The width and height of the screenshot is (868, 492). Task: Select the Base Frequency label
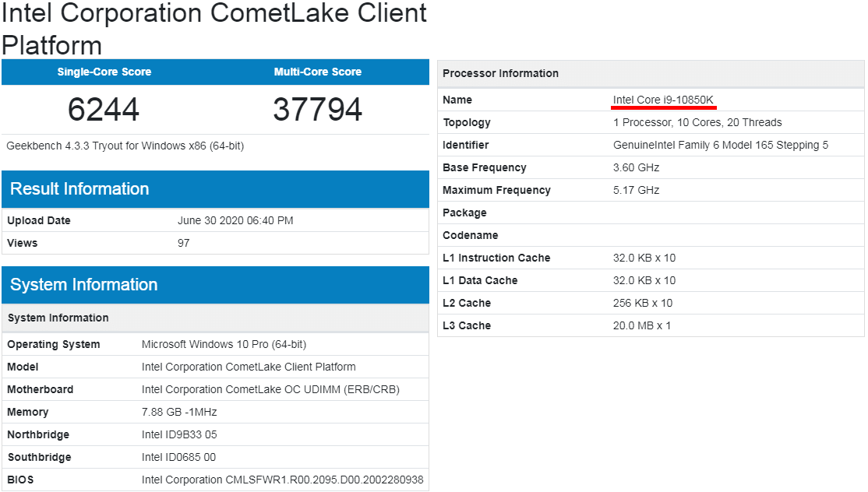485,168
